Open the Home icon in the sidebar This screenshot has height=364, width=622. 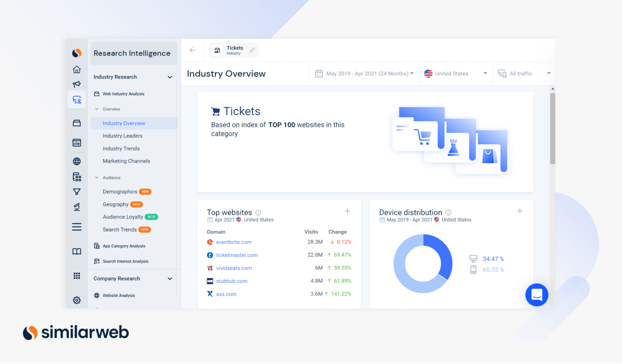click(77, 69)
